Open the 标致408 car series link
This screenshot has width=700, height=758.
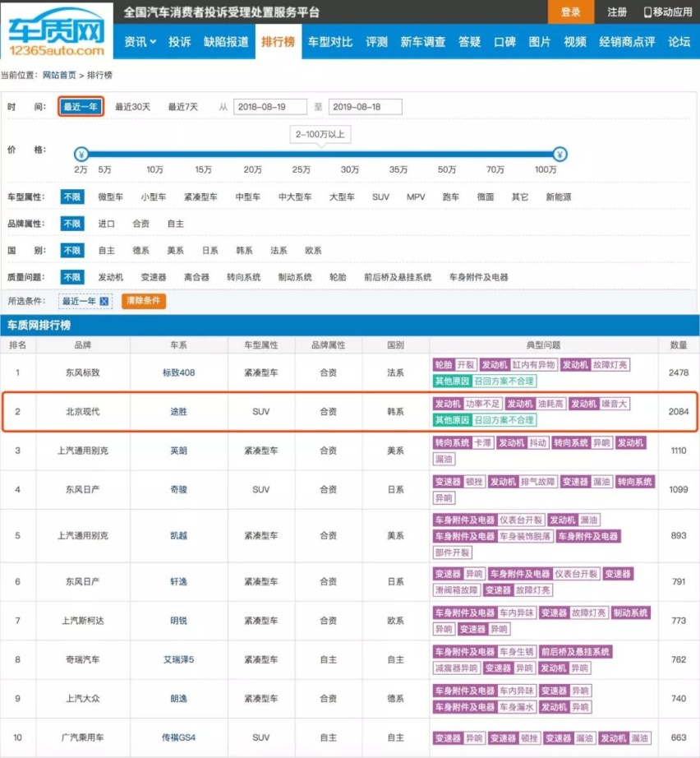[x=179, y=372]
